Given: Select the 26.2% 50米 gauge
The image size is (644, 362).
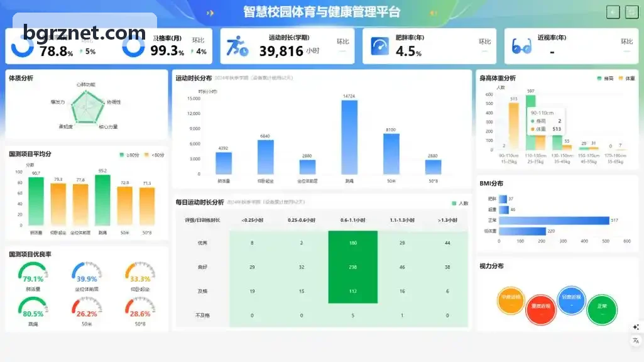Looking at the screenshot, I should coord(87,308).
